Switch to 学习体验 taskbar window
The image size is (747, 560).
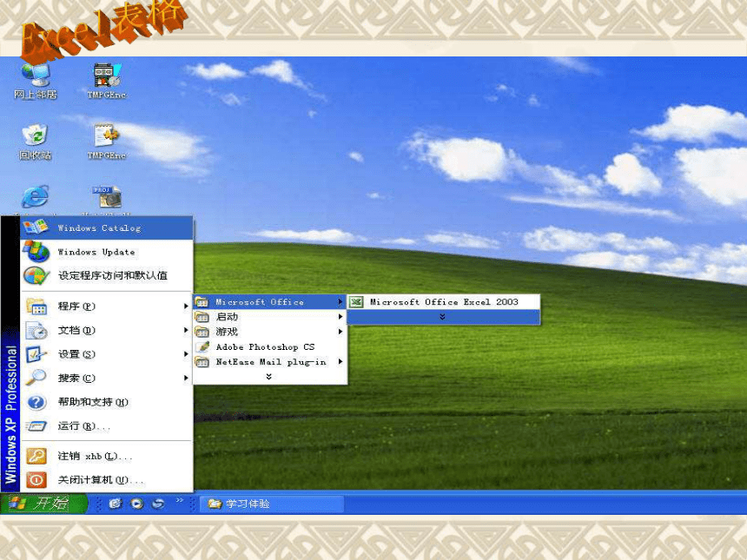pos(271,504)
